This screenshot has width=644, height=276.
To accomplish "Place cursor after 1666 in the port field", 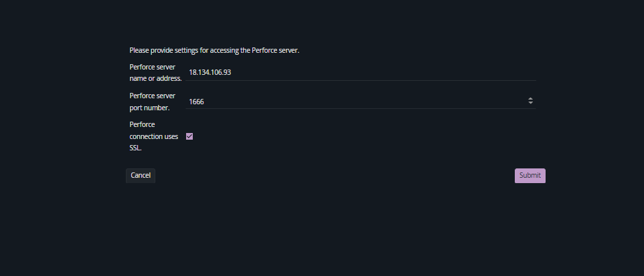I will 205,102.
